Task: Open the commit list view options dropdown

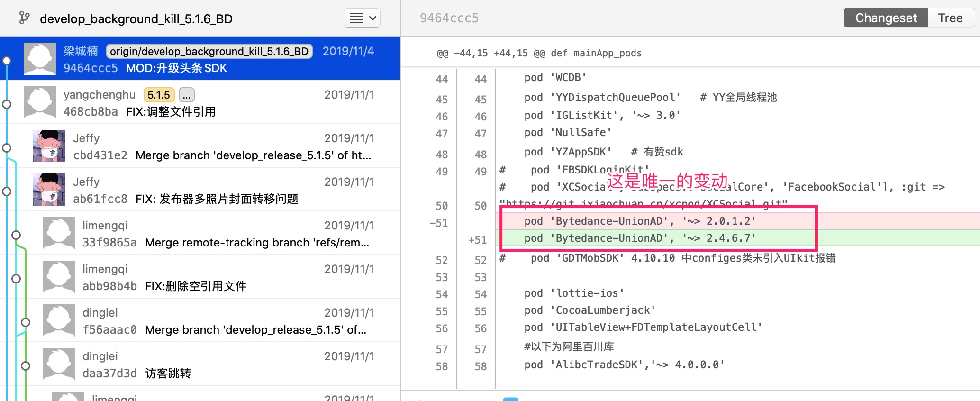Action: 362,18
